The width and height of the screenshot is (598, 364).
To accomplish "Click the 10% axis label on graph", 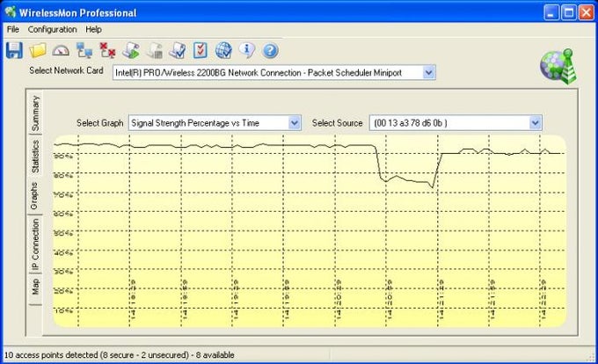I will (x=63, y=311).
